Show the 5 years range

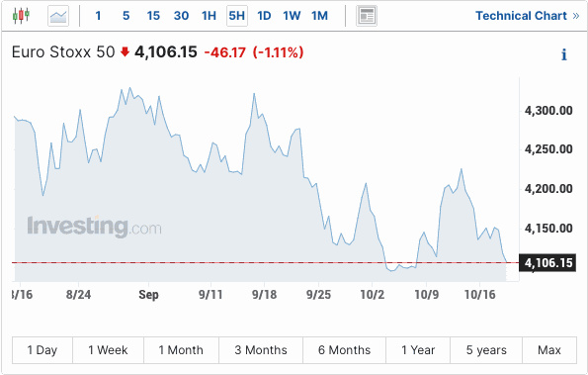click(x=486, y=350)
